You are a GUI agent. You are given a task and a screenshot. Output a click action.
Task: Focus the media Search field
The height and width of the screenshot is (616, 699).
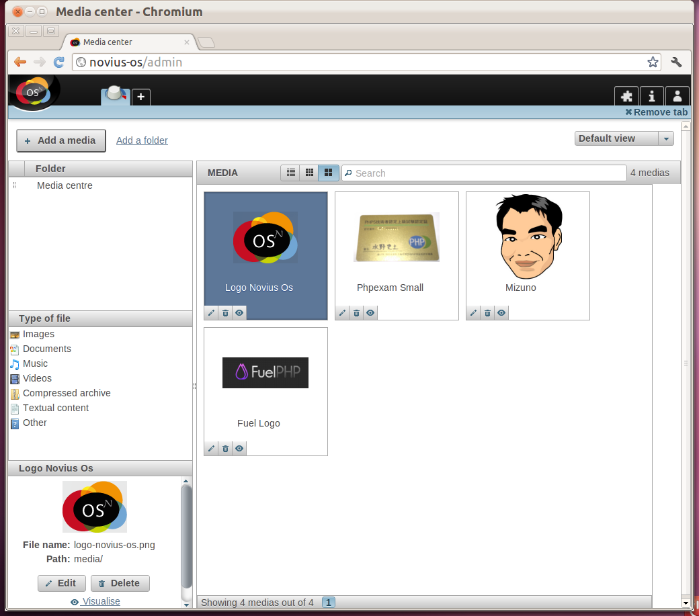pos(484,173)
